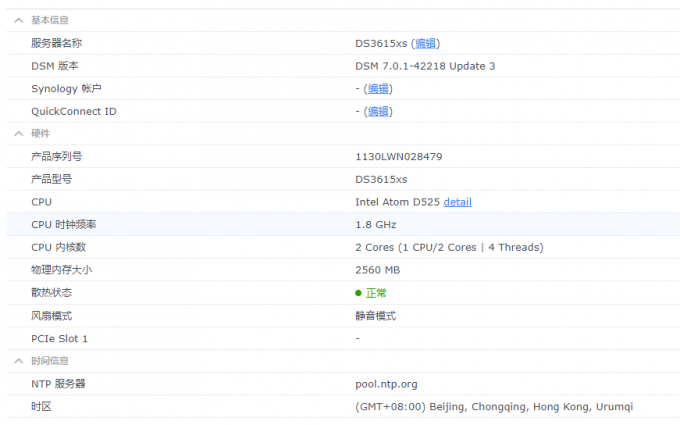Viewport: 680px width, 425px height.
Task: Click the Intel Atom D525 text
Action: point(397,202)
